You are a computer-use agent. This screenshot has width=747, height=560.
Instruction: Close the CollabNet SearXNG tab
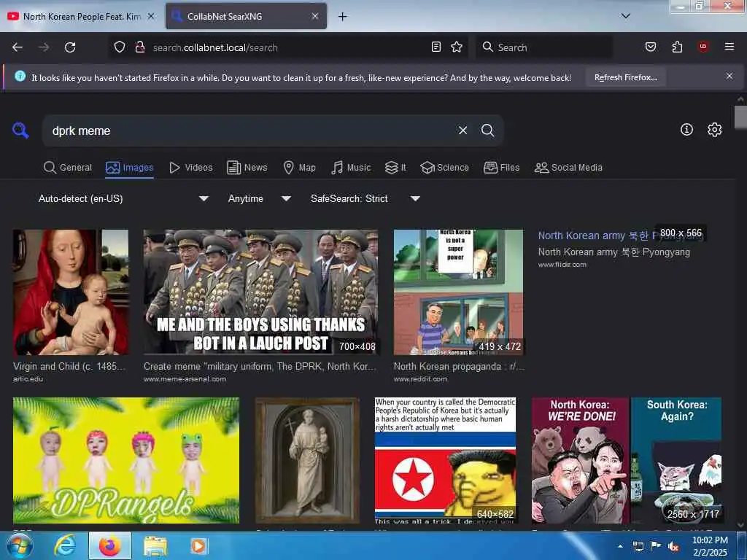tap(315, 16)
